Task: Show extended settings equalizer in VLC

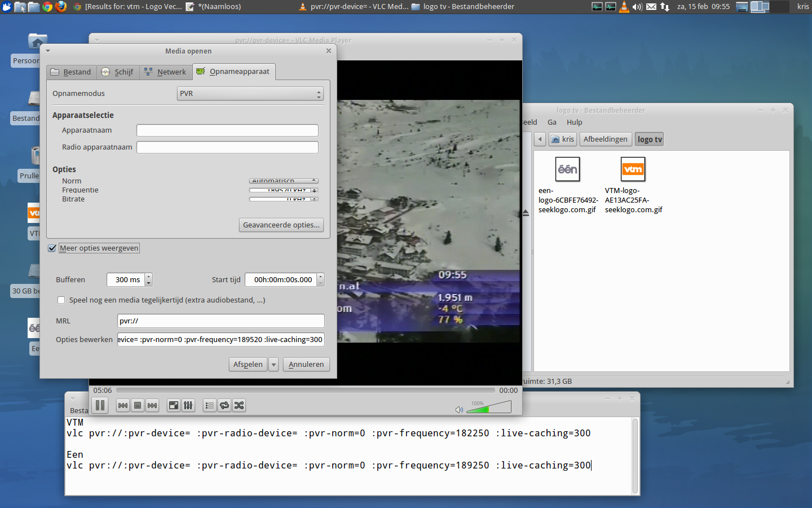Action: coord(188,405)
